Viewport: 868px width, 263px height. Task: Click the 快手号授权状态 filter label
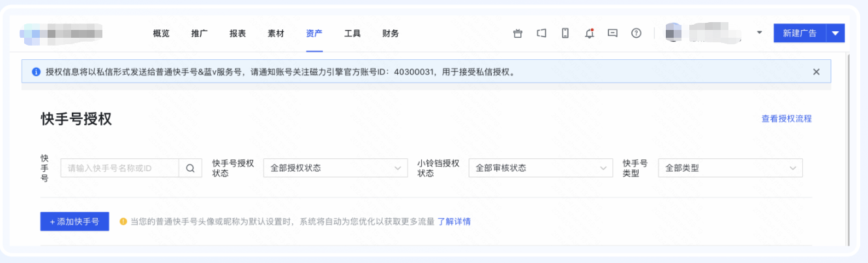click(233, 168)
